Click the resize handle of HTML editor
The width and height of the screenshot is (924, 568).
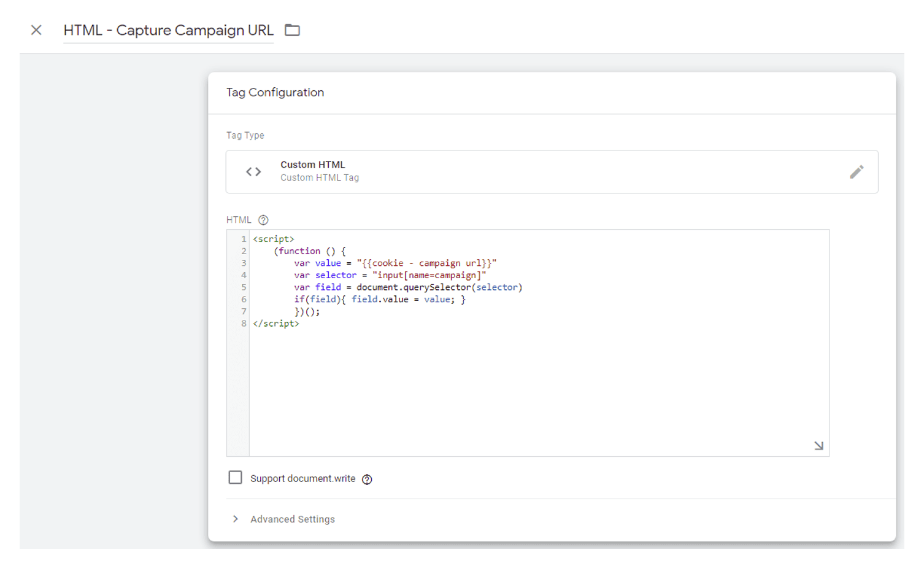pos(818,446)
